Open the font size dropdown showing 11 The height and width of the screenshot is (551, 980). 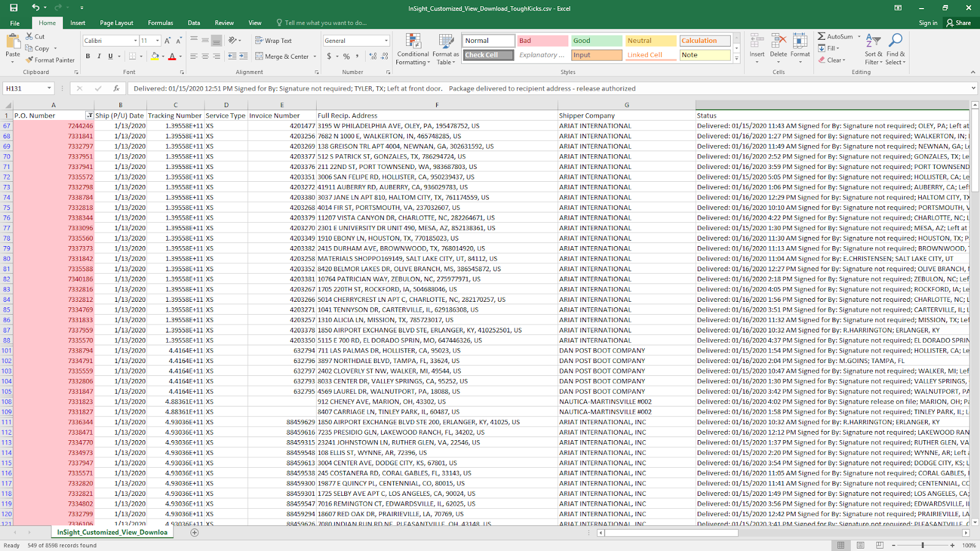[x=157, y=40]
